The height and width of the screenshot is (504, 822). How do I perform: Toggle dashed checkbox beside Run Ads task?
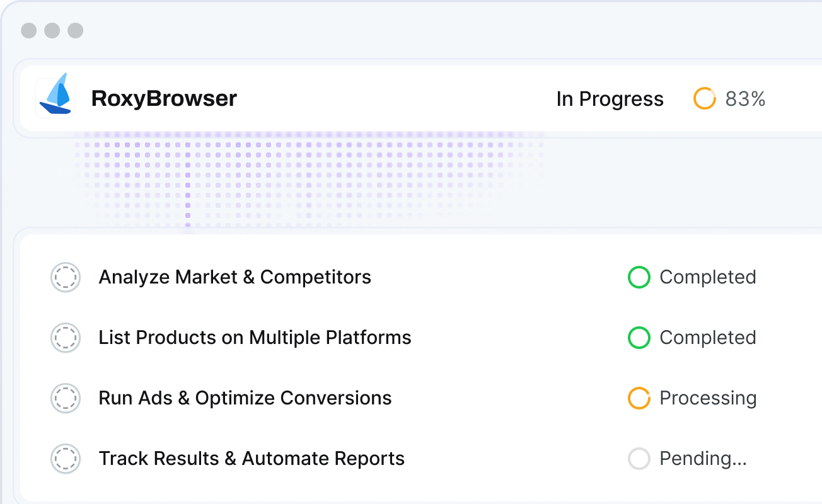66,398
